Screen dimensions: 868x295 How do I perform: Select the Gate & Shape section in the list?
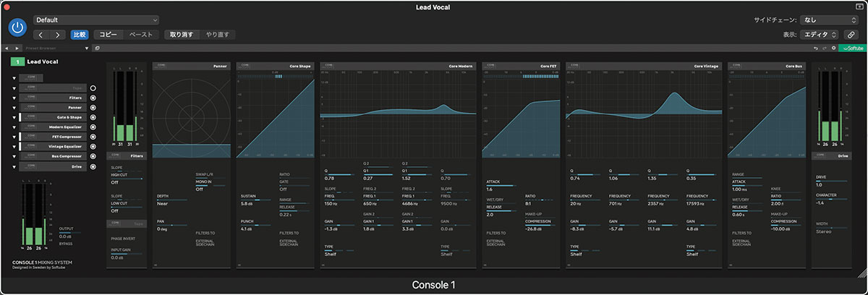tap(69, 117)
